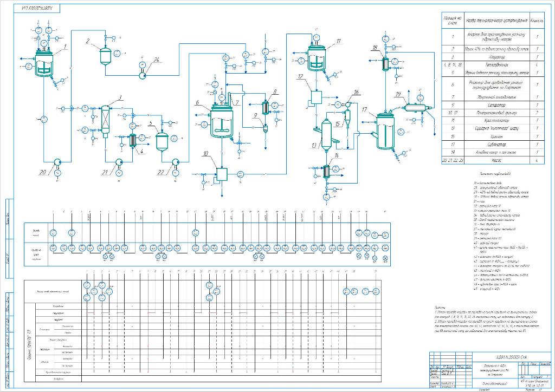The image size is (555, 392).
Task: Select the "Циклон" entry in the equipment table
Action: [496, 137]
